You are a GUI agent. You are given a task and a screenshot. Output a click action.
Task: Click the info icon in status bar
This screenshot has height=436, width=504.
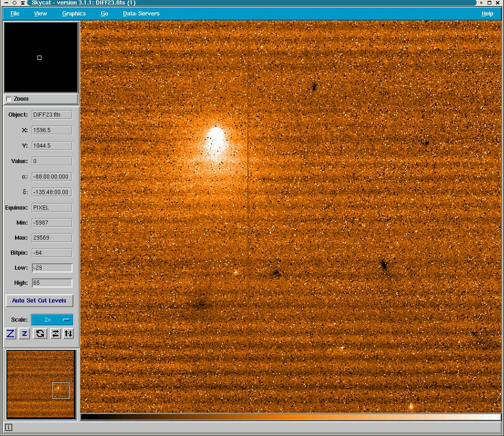click(x=9, y=427)
